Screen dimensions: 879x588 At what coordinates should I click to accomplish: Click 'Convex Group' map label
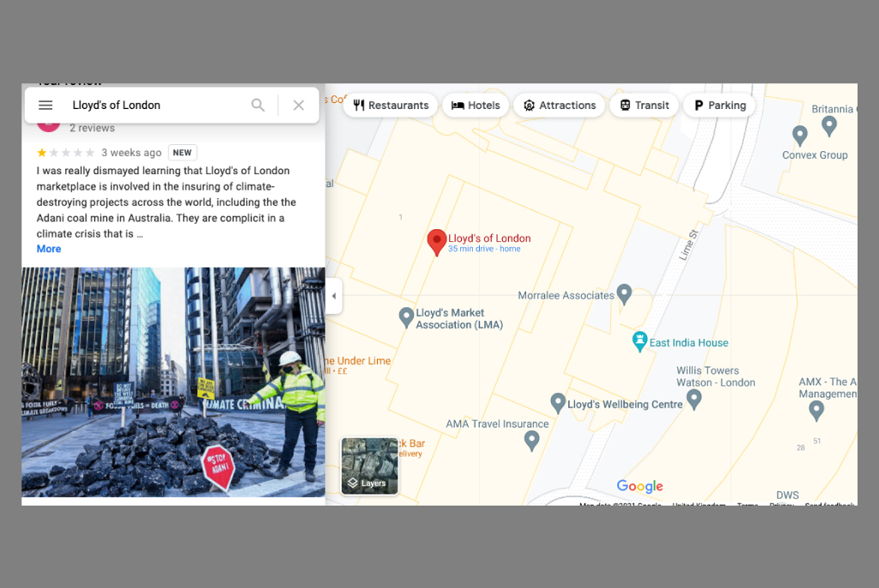coord(815,155)
